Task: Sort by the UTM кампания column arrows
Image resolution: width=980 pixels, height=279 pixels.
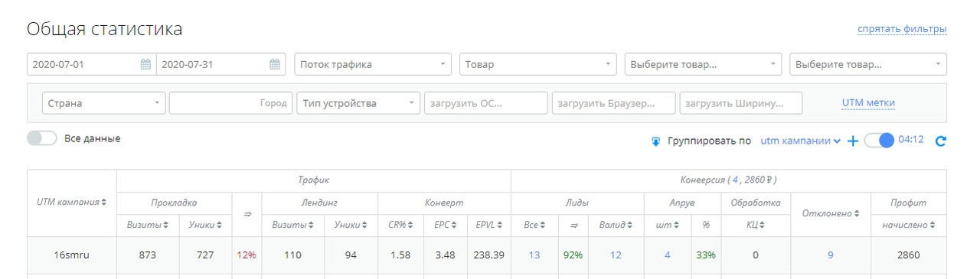Action: pos(104,201)
